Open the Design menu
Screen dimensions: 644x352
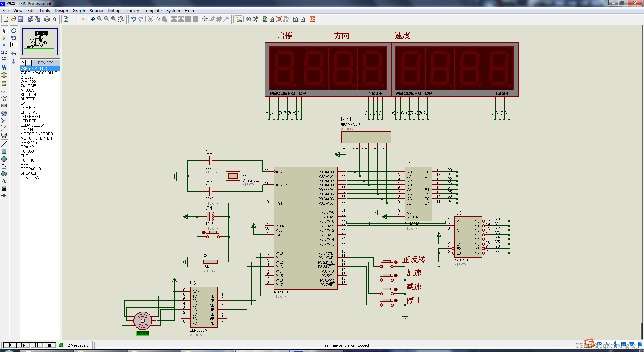pyautogui.click(x=61, y=10)
